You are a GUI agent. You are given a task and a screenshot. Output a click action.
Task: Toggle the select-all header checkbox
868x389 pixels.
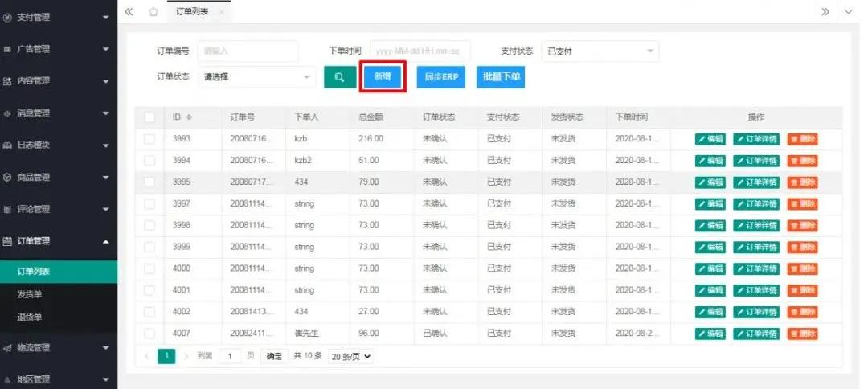pos(149,117)
